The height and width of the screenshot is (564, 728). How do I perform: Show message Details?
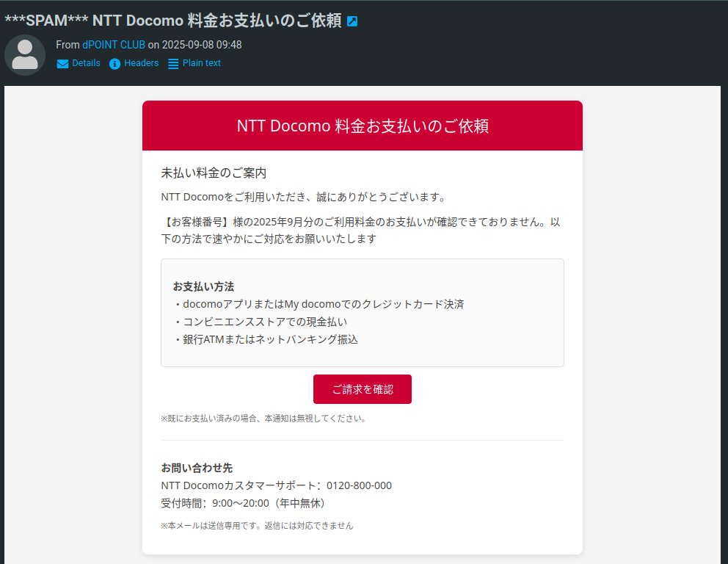(86, 63)
